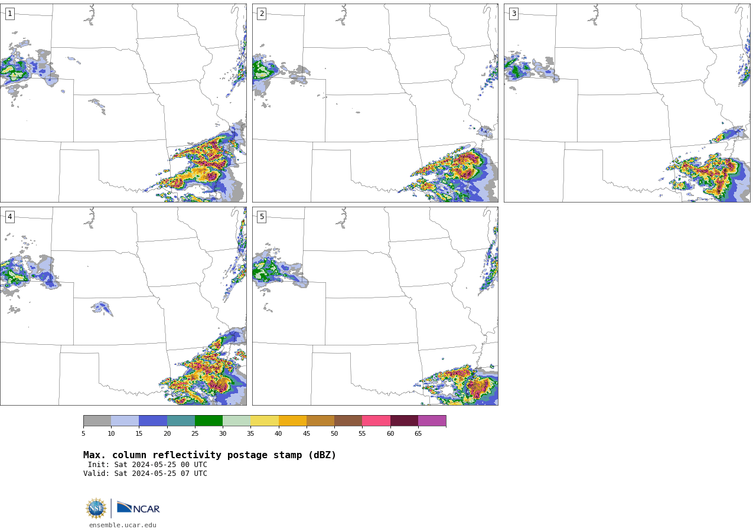Viewport: 756px width, 532px height.
Task: Click the 'Init: Sat 2024-05-25 00 UTC' line
Action: [148, 465]
